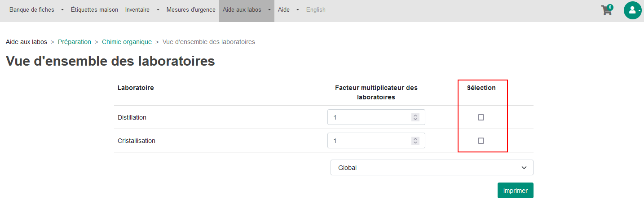Open the shopping cart icon
Viewport: 644px width, 214px height.
coord(607,10)
